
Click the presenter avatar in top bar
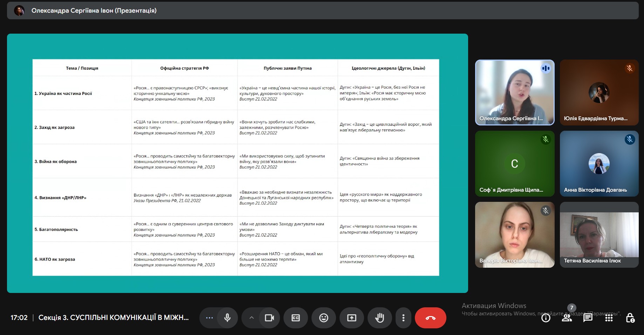(x=19, y=11)
